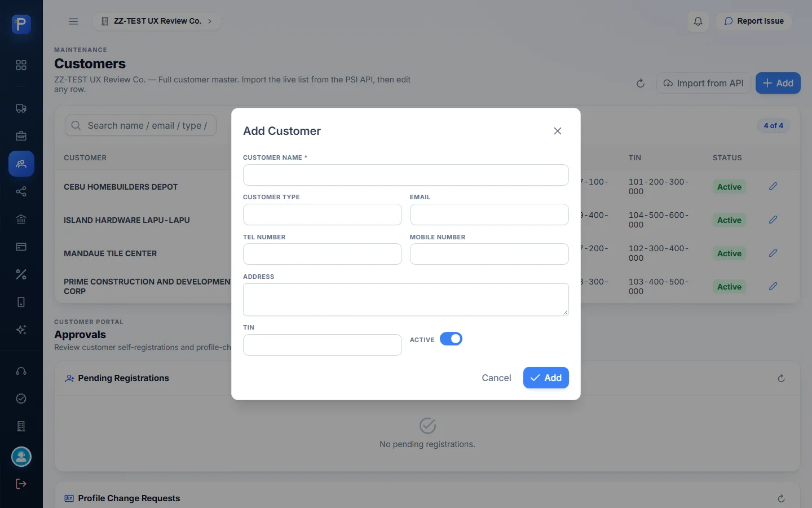Edit the MANDAUE TILE CENTER row
The image size is (812, 508).
(x=773, y=253)
